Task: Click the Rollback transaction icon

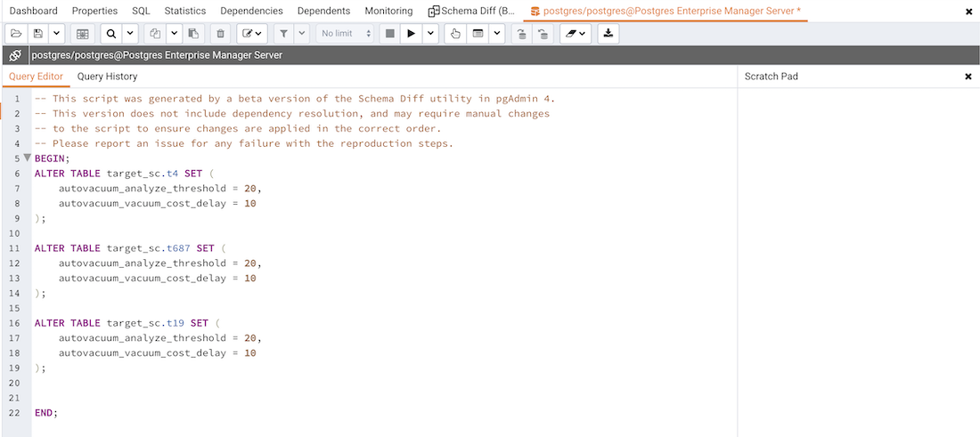Action: click(x=543, y=34)
